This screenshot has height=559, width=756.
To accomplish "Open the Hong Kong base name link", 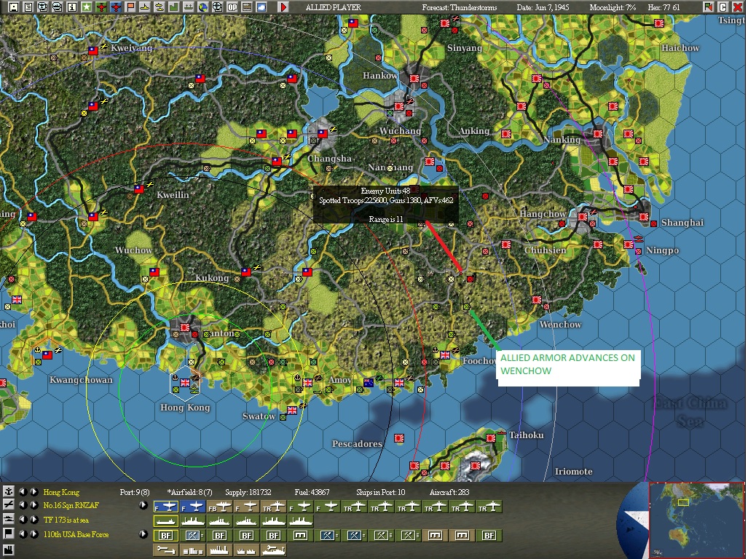I will click(61, 492).
